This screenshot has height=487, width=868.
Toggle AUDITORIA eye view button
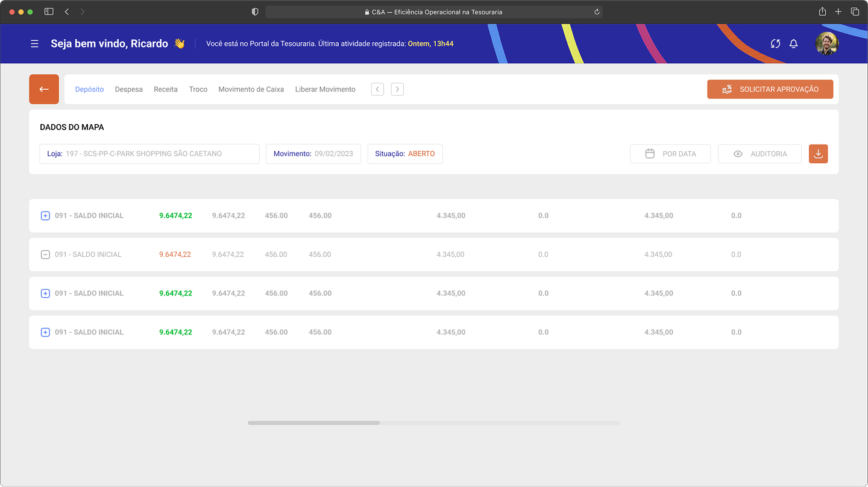coord(759,154)
